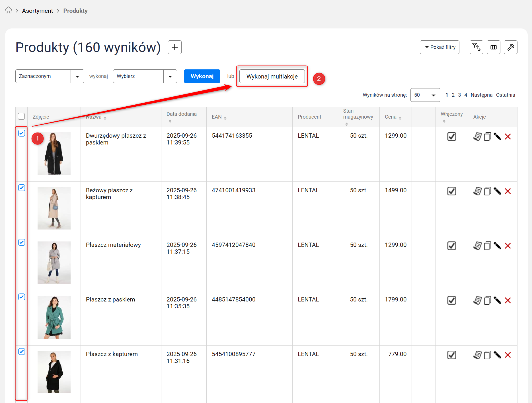This screenshot has width=532, height=403.
Task: Toggle the select-all checkbox in table header
Action: [21, 117]
